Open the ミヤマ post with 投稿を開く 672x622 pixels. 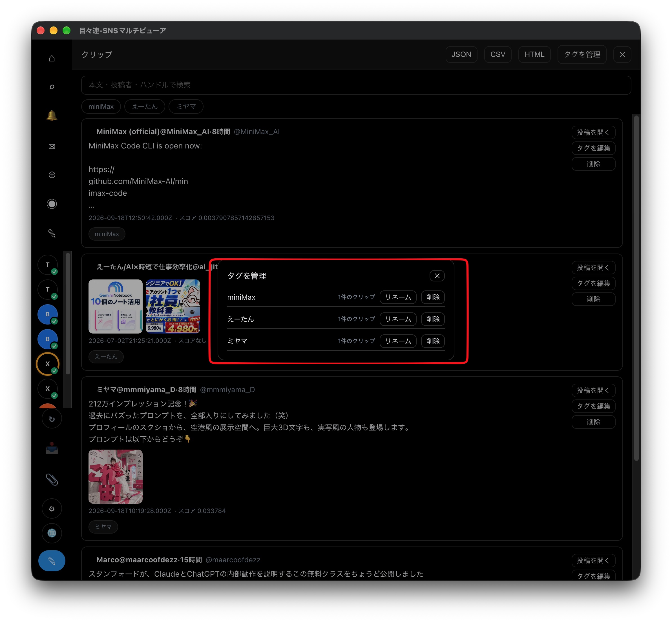pyautogui.click(x=593, y=390)
